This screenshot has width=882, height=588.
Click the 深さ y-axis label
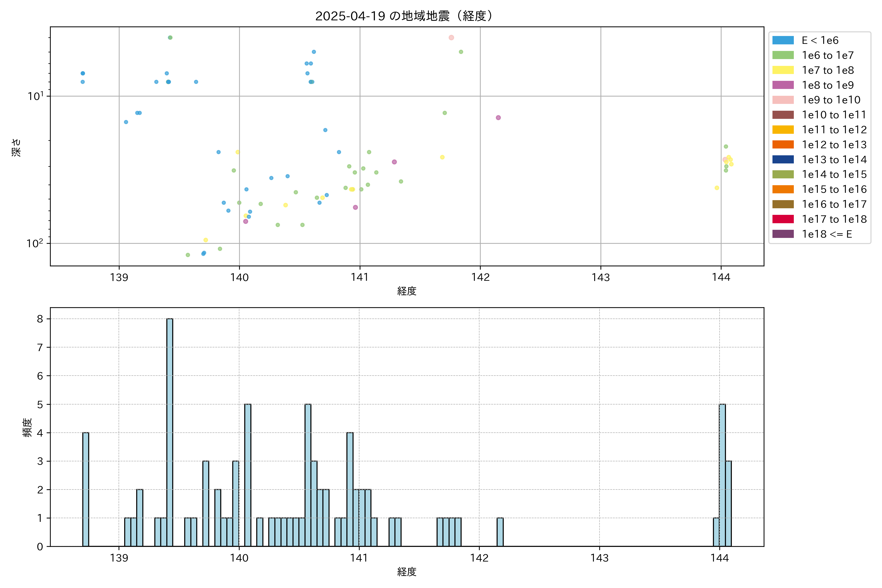click(x=16, y=147)
